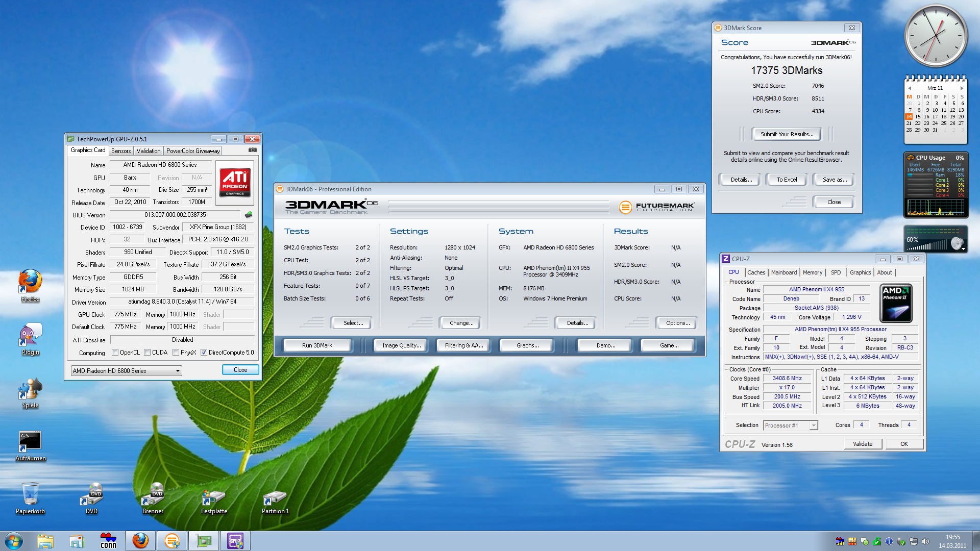Click Image Quality button in 3DMark06
The image size is (980, 551).
pos(402,345)
